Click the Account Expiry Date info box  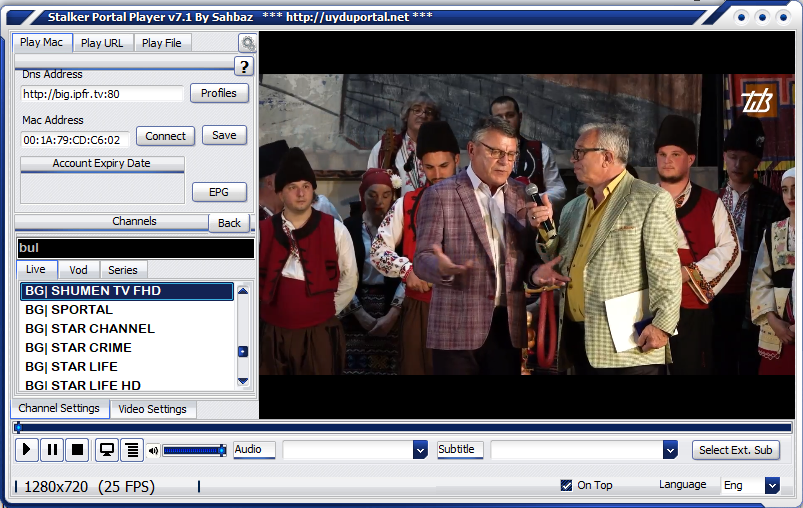click(102, 188)
